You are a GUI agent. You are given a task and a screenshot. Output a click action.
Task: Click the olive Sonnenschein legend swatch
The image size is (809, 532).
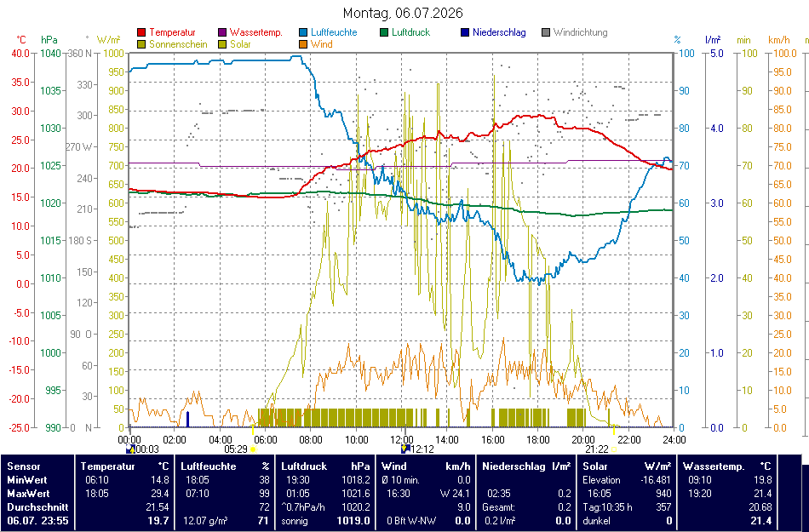pos(142,44)
